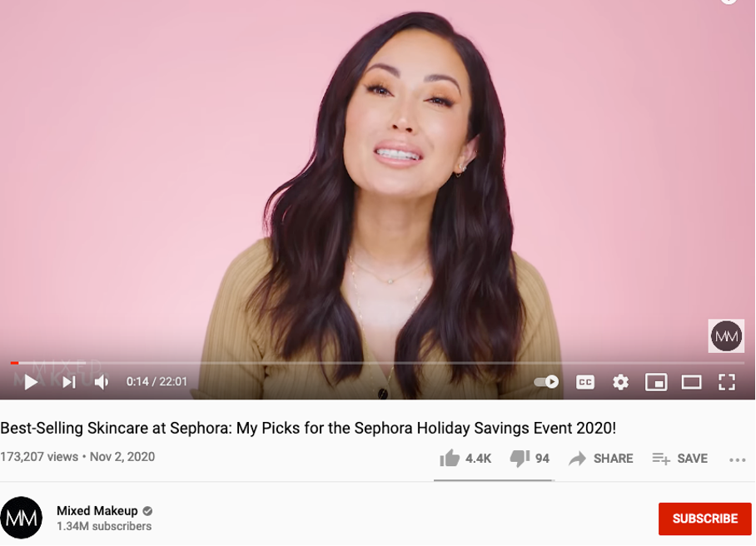Image resolution: width=756 pixels, height=546 pixels.
Task: Open the video settings gear
Action: point(620,382)
